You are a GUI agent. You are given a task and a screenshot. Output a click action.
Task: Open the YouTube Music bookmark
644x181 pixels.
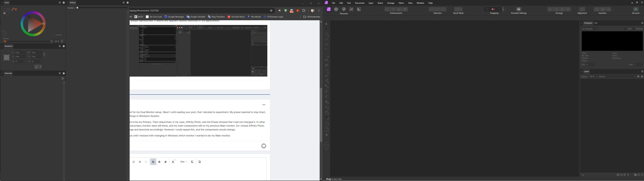coord(236,17)
